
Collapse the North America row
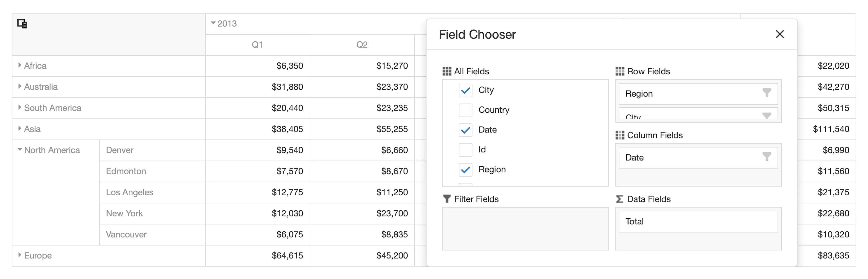coord(19,149)
